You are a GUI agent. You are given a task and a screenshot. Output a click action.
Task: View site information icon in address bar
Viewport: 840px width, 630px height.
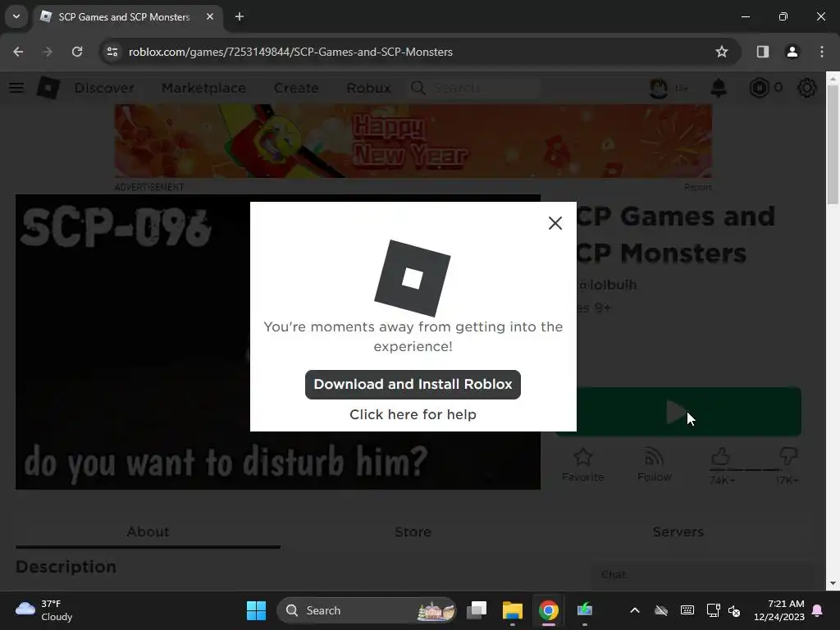[x=112, y=52]
